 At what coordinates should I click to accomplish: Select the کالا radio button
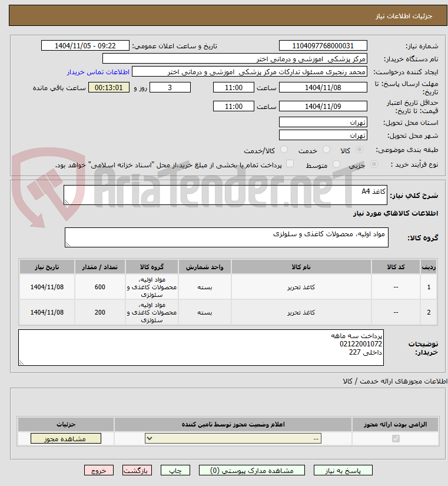pyautogui.click(x=359, y=150)
